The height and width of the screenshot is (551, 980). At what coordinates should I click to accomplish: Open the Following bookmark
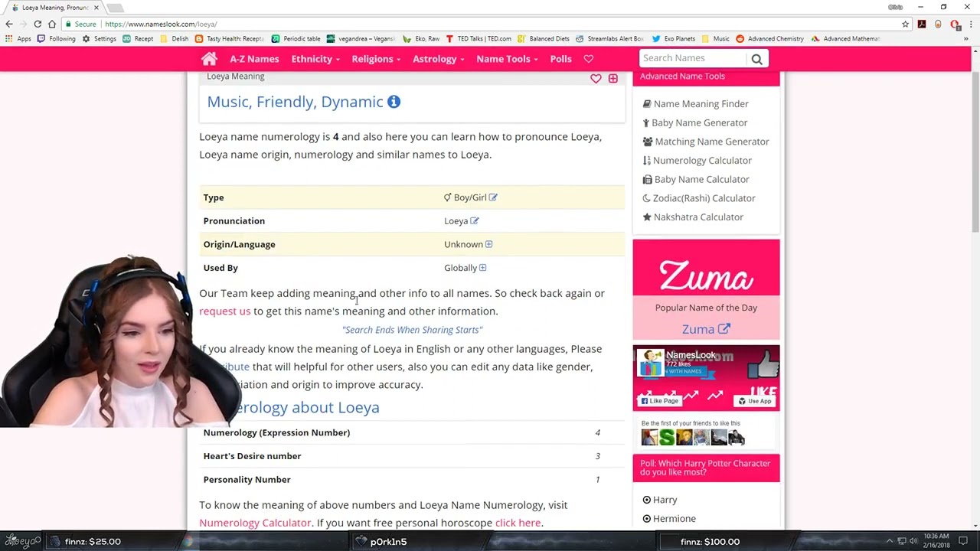(56, 38)
